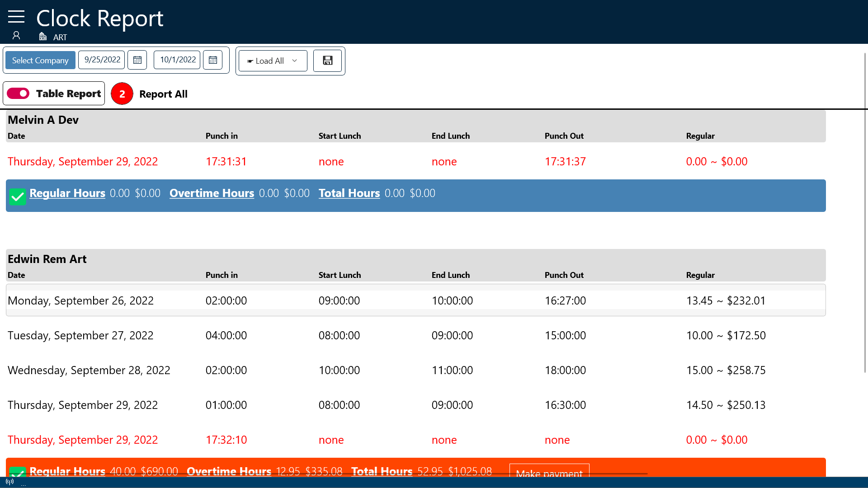Click the Make payment button
Viewport: 868px width, 488px height.
pyautogui.click(x=549, y=471)
